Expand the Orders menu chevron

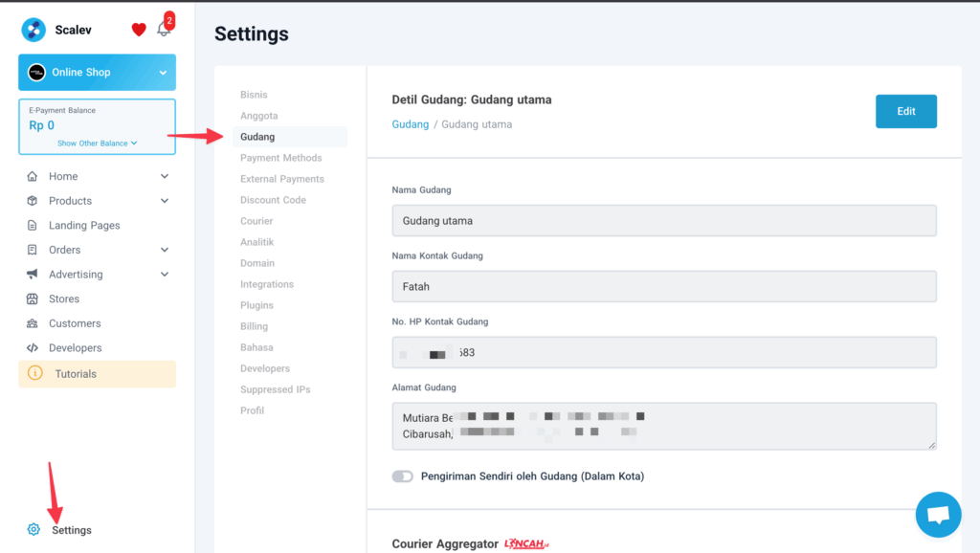(x=165, y=250)
